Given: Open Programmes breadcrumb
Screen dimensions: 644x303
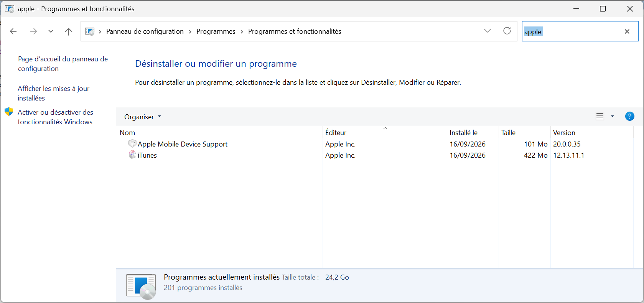Looking at the screenshot, I should click(216, 31).
